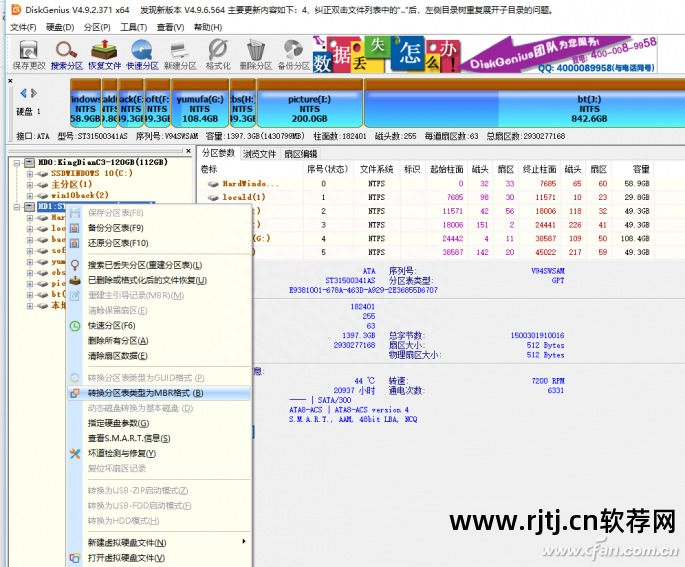Click the Quick Partition (快速分区) toolbar icon
This screenshot has width=685, height=567.
(142, 55)
